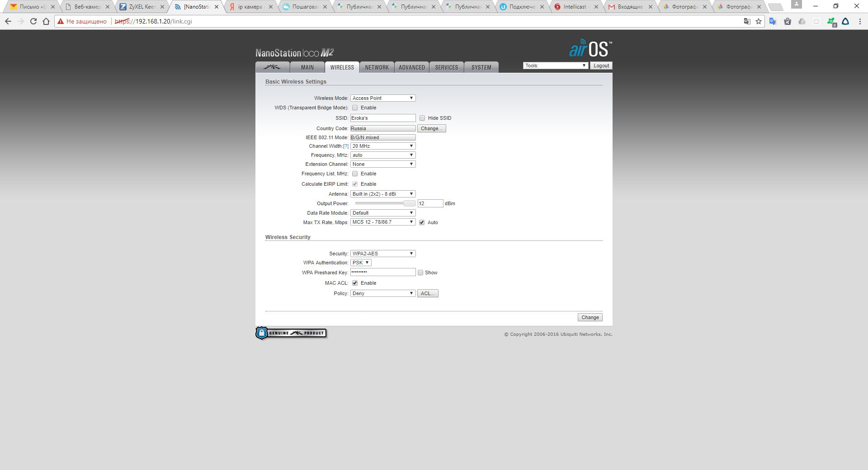Toggle the Hide SSID checkbox
This screenshot has width=868, height=470.
(422, 118)
